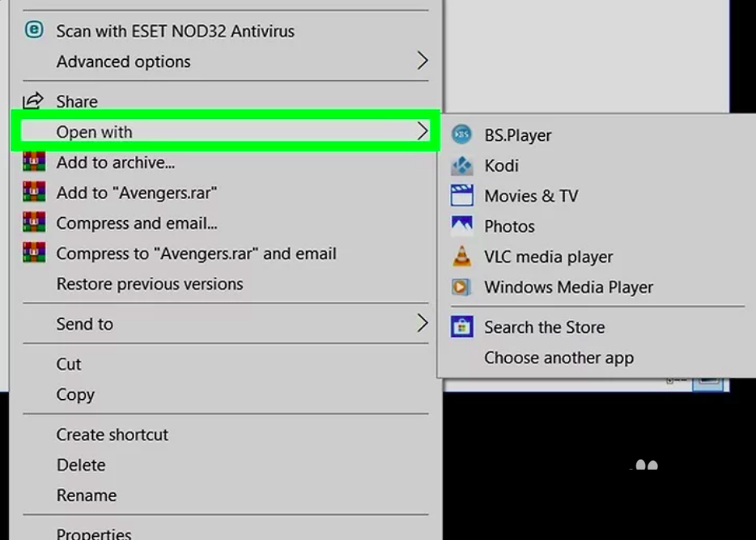
Task: Open the file with Photos
Action: [x=598, y=226]
